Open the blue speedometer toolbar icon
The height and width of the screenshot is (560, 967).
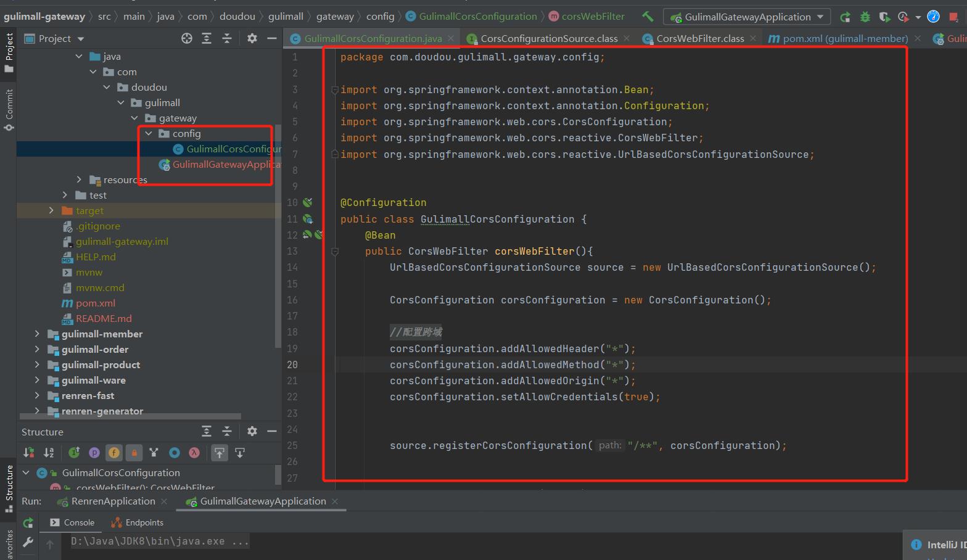(x=934, y=17)
